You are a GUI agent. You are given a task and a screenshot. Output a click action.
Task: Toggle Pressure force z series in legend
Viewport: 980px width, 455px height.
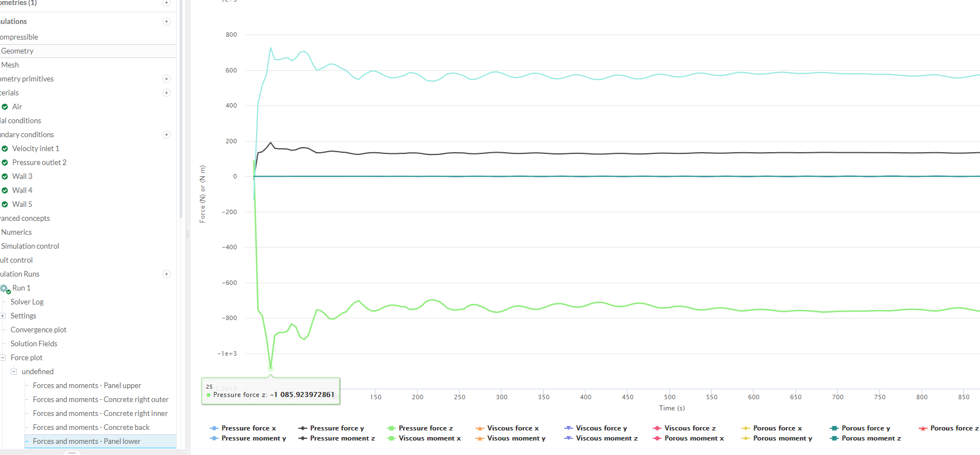coord(425,428)
